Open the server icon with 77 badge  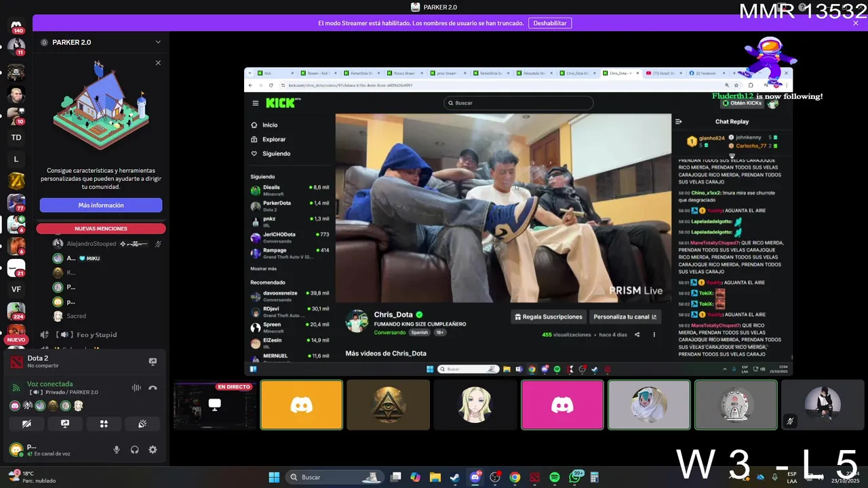tap(16, 203)
